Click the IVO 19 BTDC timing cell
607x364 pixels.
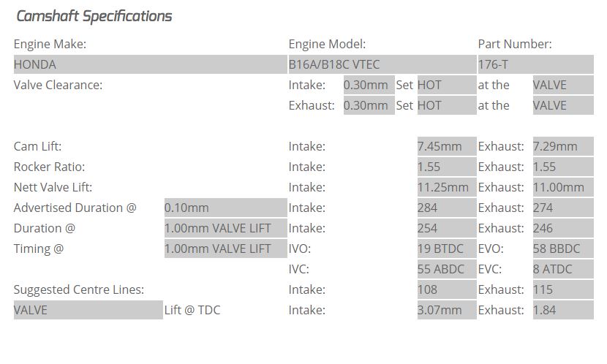pos(447,249)
